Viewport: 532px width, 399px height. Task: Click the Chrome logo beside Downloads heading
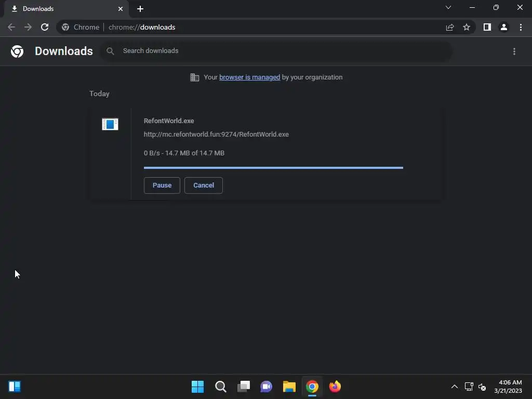17,51
